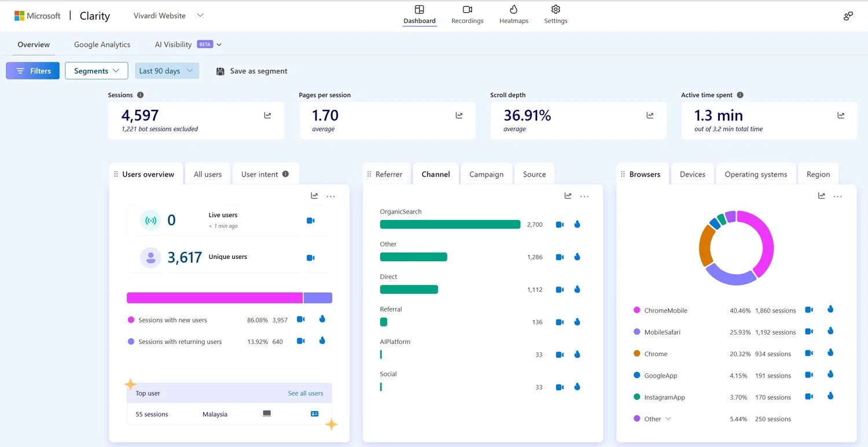Switch to the Devices tab
The width and height of the screenshot is (868, 447).
(x=692, y=174)
